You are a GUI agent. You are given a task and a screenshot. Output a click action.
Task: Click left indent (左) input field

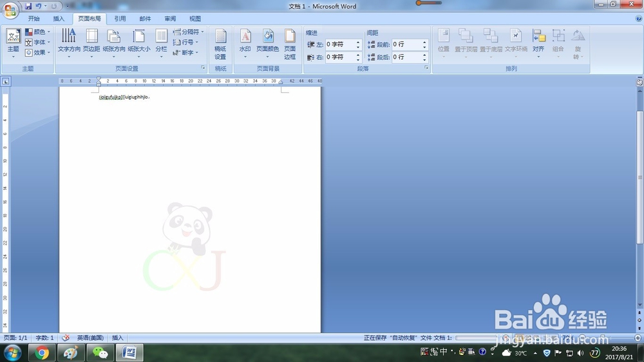[x=339, y=44]
